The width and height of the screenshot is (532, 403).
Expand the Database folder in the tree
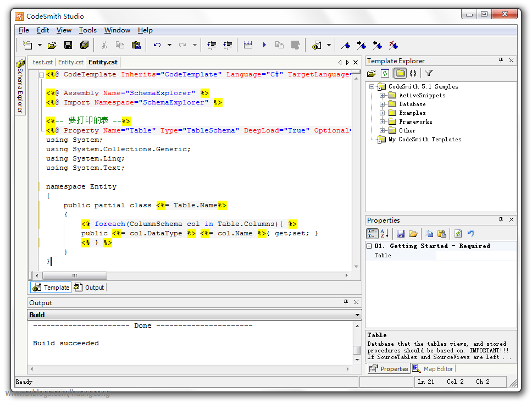pos(383,104)
